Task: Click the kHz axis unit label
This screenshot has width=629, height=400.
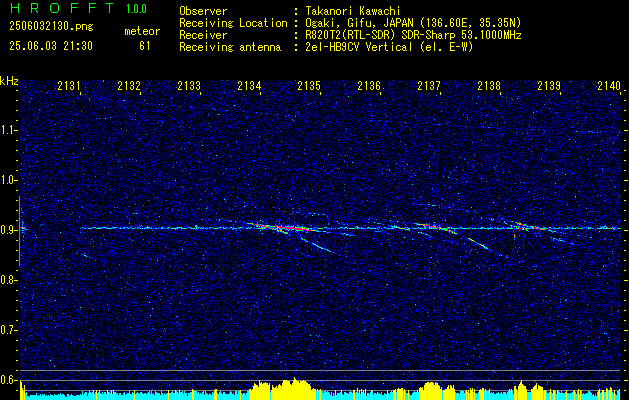Action: (9, 81)
